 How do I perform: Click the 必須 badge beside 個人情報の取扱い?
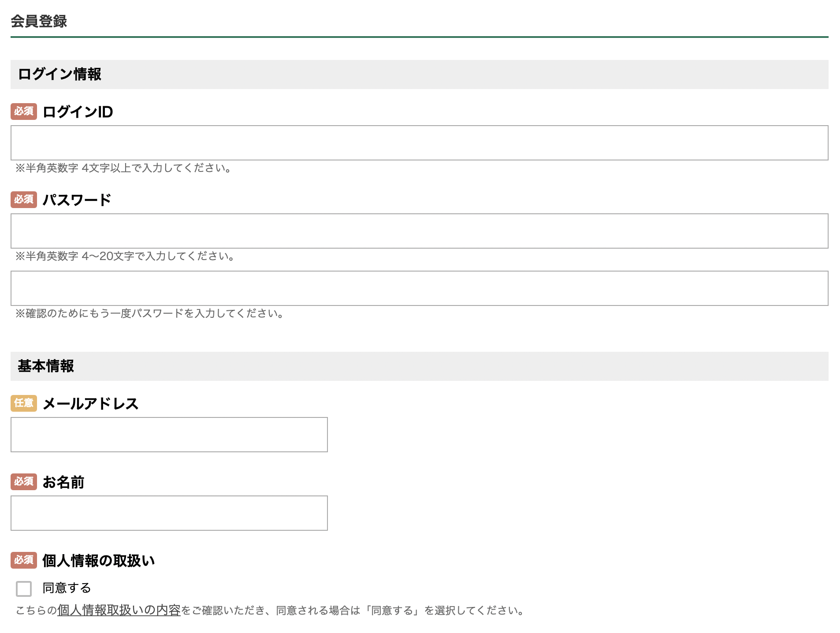[x=24, y=560]
